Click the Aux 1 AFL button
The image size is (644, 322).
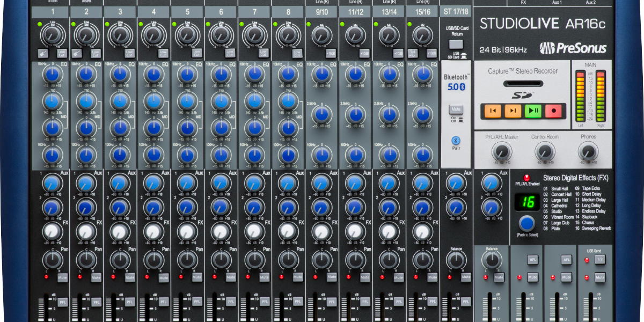pyautogui.click(x=532, y=260)
